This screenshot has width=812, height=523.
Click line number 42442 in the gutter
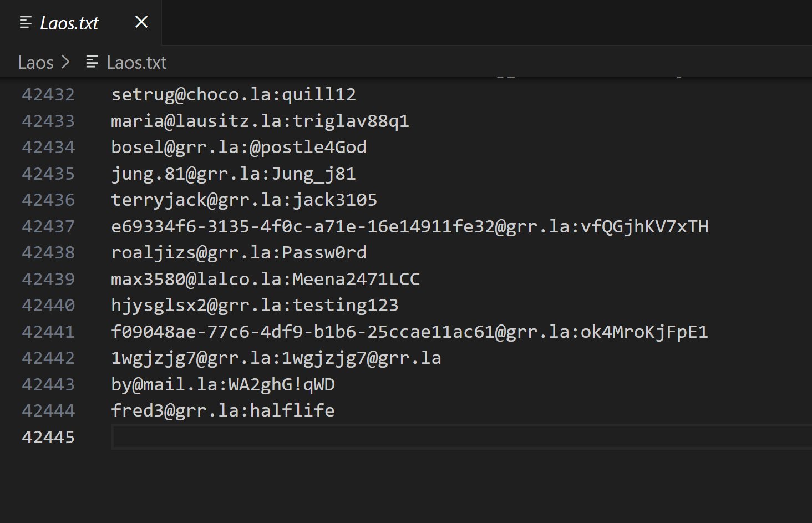[x=48, y=358]
